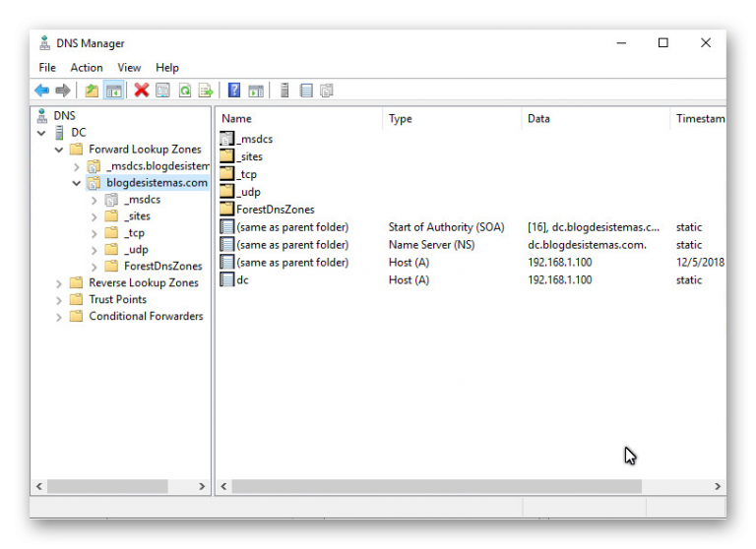Expand Reverse Lookup Zones node
Screen dimensions: 756x549
[59, 283]
